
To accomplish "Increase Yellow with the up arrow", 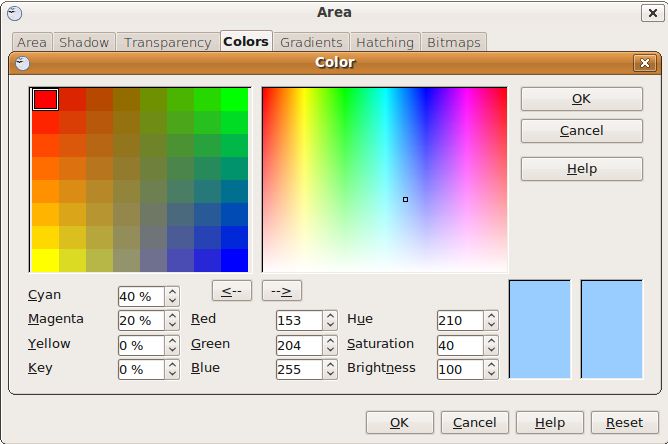I will coord(172,341).
